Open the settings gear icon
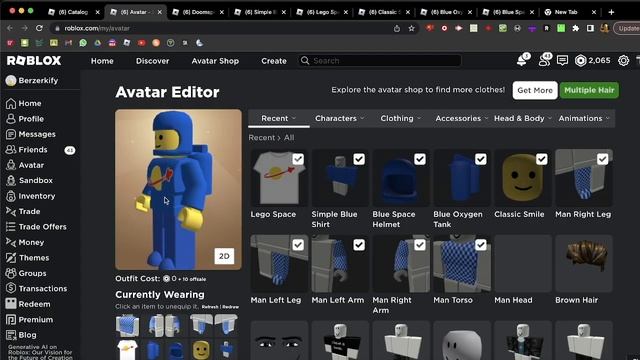The height and width of the screenshot is (360, 640). click(623, 61)
